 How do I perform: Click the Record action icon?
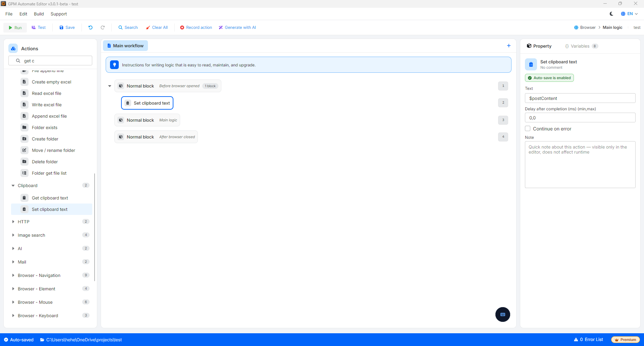pos(182,27)
